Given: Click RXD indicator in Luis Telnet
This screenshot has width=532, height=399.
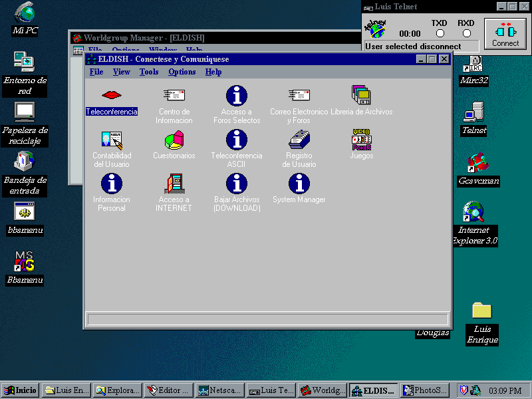Looking at the screenshot, I should [x=467, y=33].
